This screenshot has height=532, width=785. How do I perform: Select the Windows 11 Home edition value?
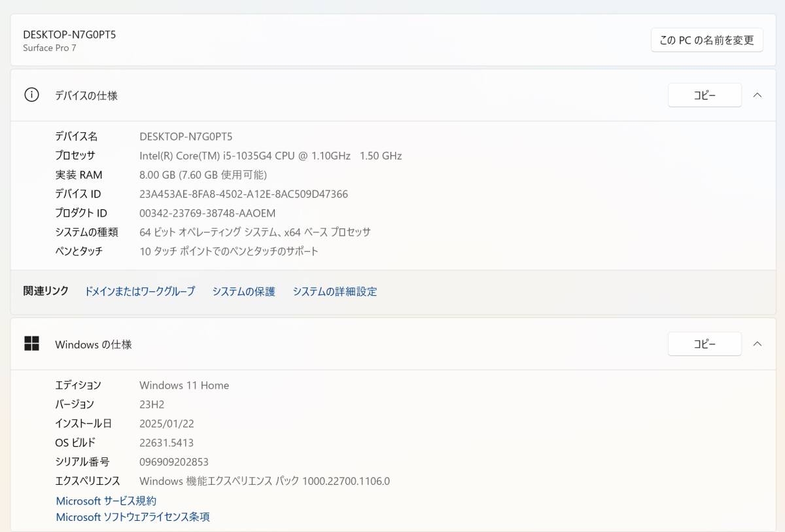pos(184,385)
